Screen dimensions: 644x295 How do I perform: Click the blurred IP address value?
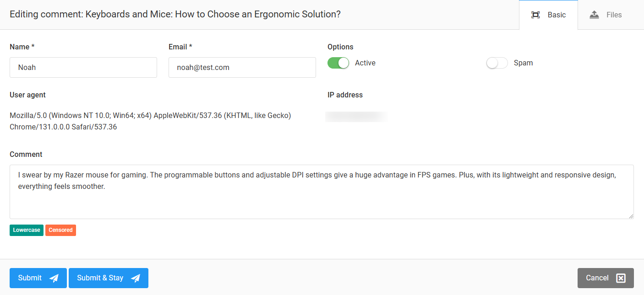tap(356, 117)
